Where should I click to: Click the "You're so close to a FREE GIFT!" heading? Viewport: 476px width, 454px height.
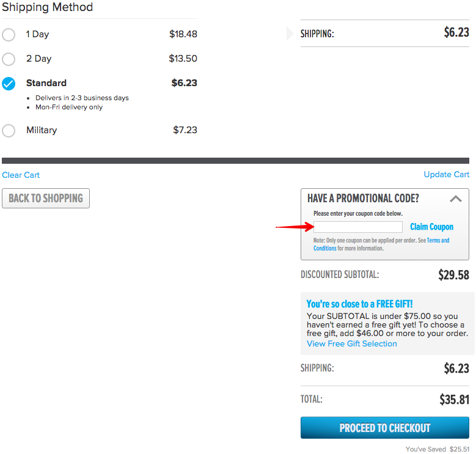[x=359, y=304]
